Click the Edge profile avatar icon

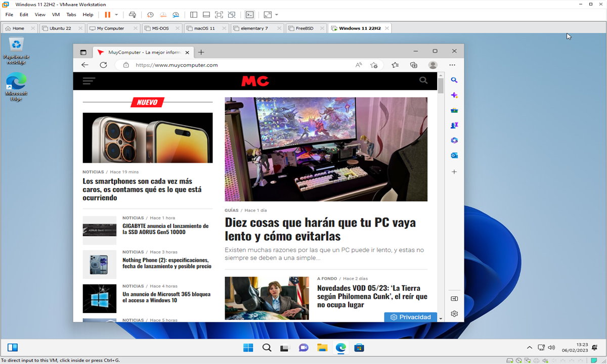(432, 65)
